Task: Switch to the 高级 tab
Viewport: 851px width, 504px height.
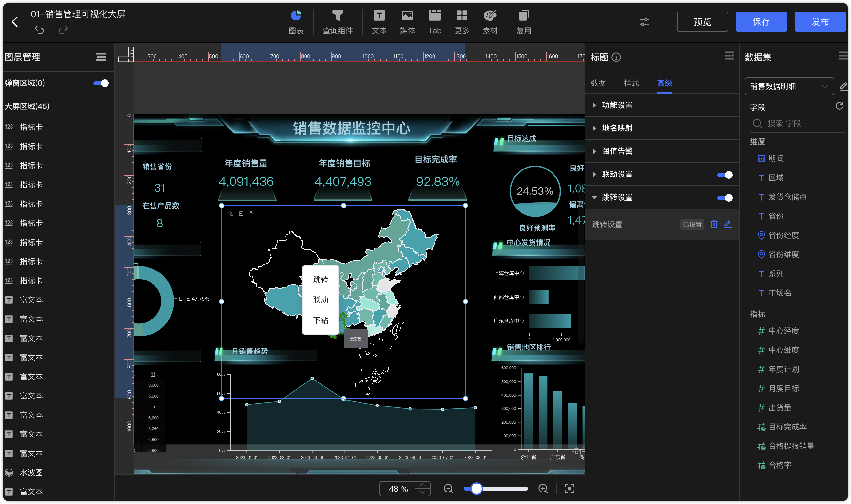Action: (664, 83)
